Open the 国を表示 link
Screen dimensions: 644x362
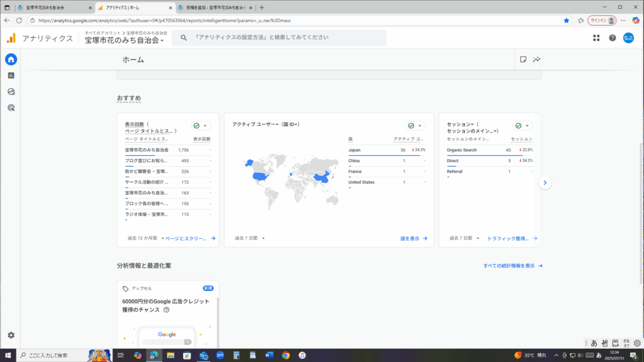(414, 238)
